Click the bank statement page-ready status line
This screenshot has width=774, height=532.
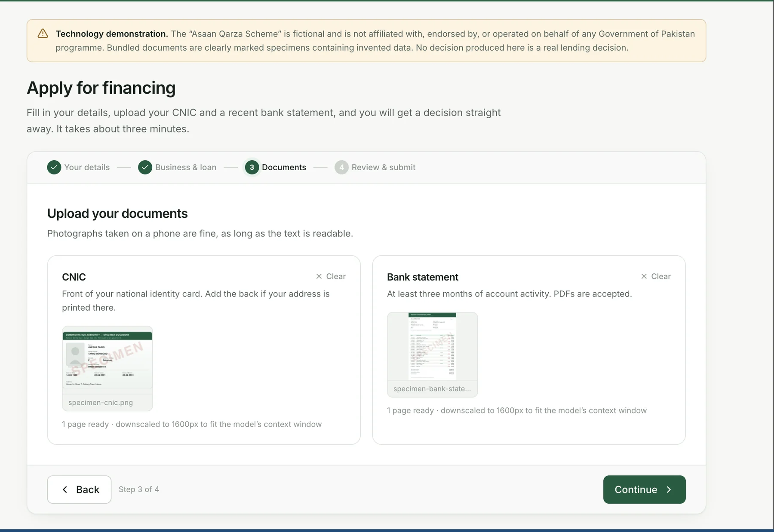(517, 410)
